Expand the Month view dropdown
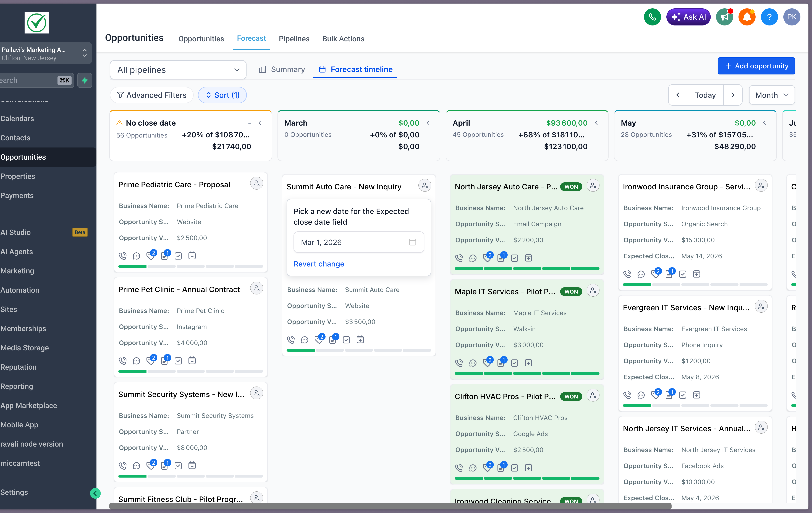This screenshot has height=513, width=812. 772,95
